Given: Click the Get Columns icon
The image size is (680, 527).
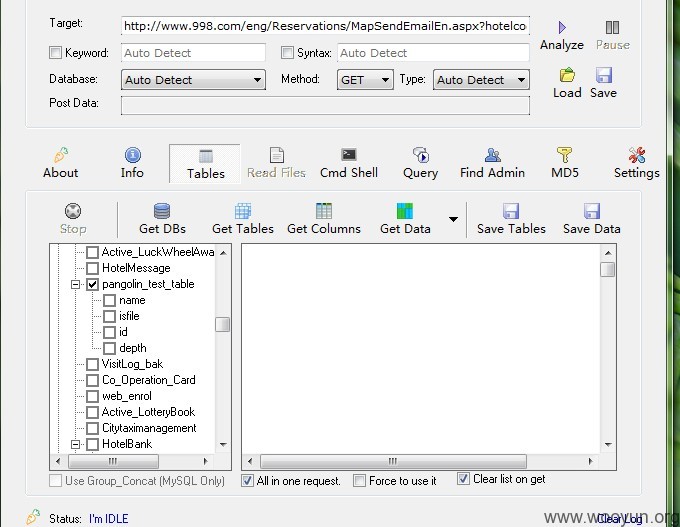Looking at the screenshot, I should 324,211.
